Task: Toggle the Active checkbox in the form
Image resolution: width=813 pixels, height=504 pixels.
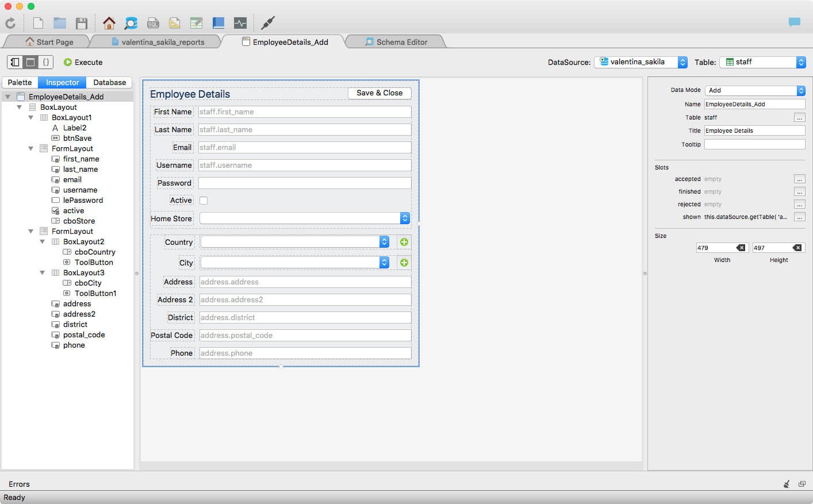Action: (204, 201)
